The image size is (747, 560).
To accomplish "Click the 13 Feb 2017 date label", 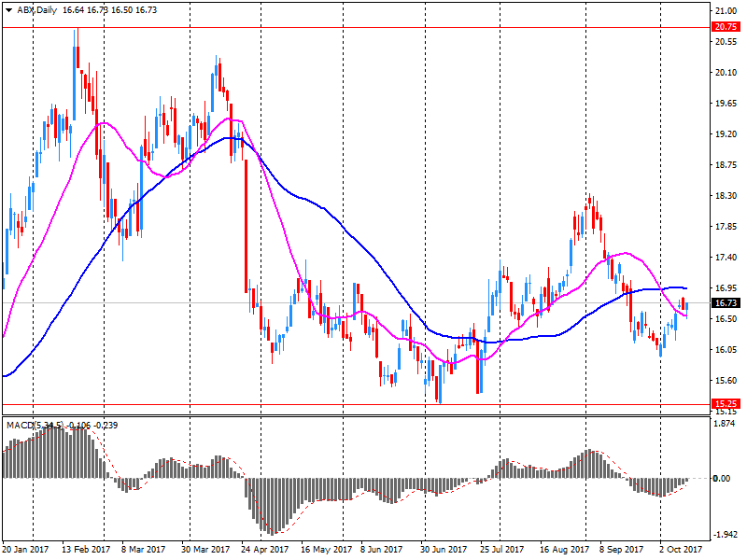I will click(x=86, y=549).
